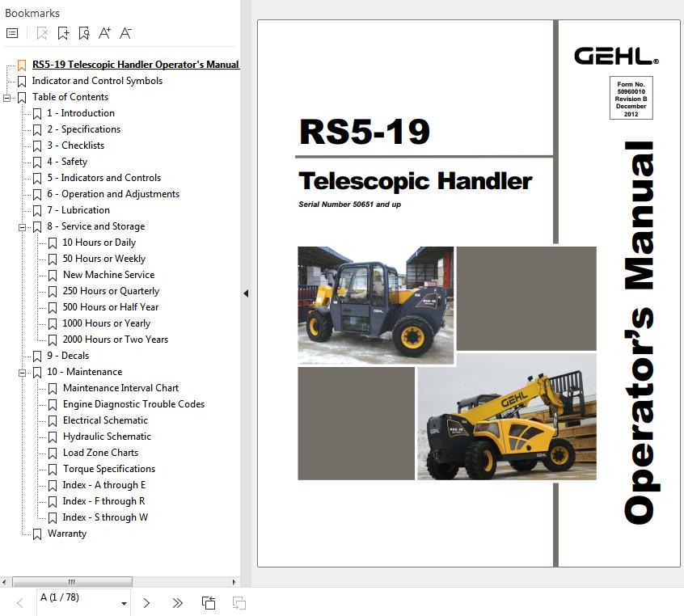Click the add new bookmark icon

click(63, 33)
